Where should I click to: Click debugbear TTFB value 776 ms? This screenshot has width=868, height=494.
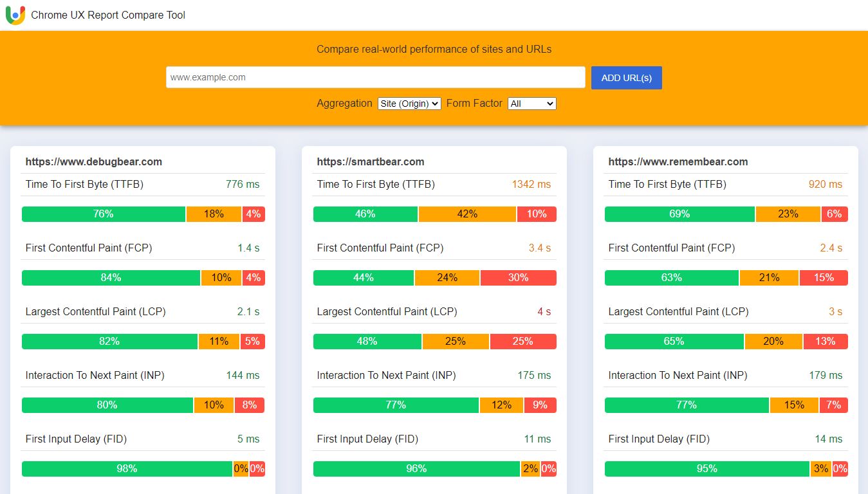[x=243, y=184]
